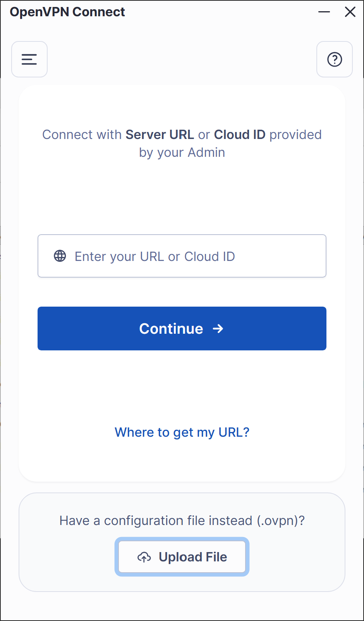Close the OpenVPN Connect window
Viewport: 364px width, 621px height.
point(350,12)
